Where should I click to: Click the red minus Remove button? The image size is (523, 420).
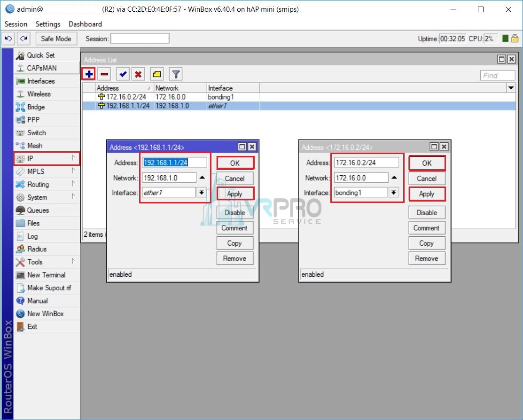(x=104, y=74)
